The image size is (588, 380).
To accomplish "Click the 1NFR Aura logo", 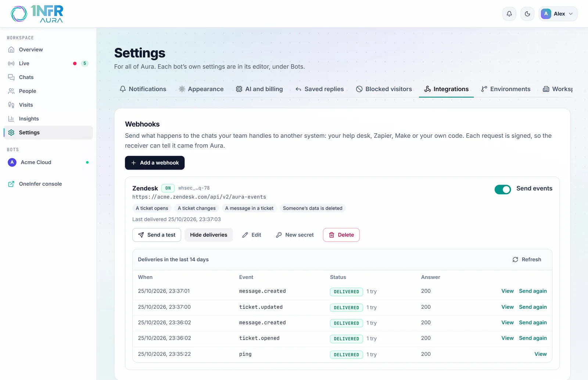I will (37, 14).
